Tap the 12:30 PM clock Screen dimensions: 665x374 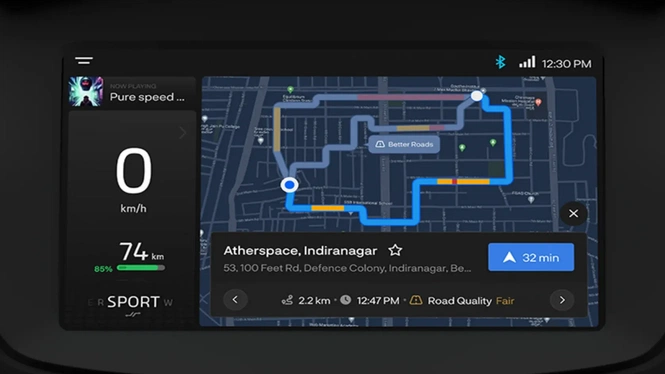click(567, 64)
